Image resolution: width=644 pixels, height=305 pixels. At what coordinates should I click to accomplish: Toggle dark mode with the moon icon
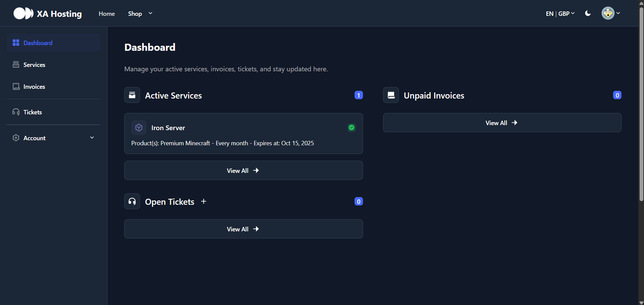pos(588,13)
